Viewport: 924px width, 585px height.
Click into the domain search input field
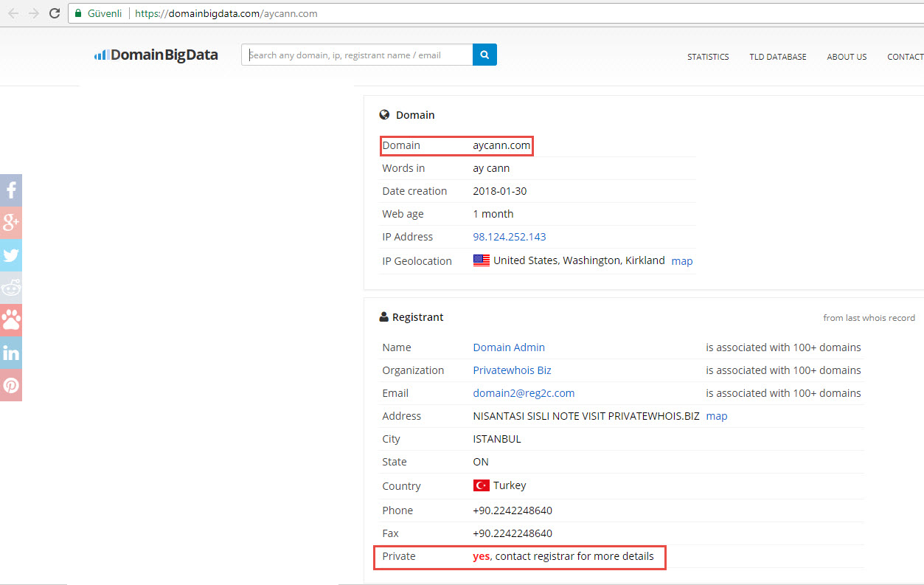click(x=357, y=55)
